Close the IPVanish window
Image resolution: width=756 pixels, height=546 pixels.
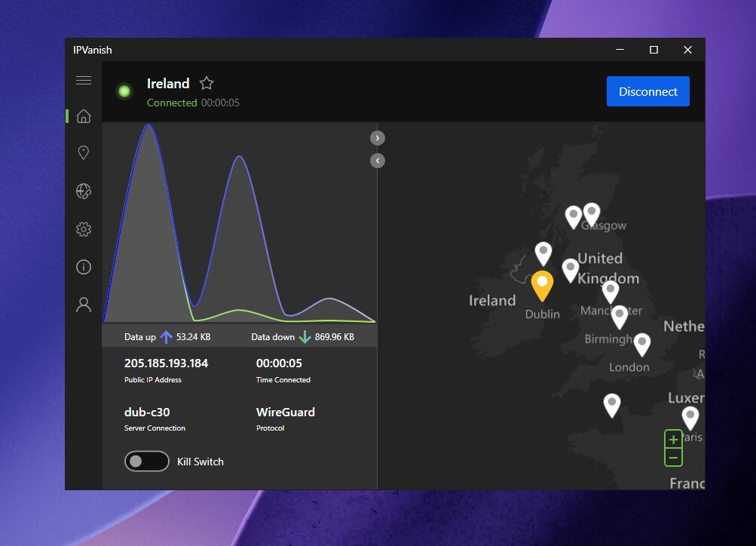pos(687,50)
